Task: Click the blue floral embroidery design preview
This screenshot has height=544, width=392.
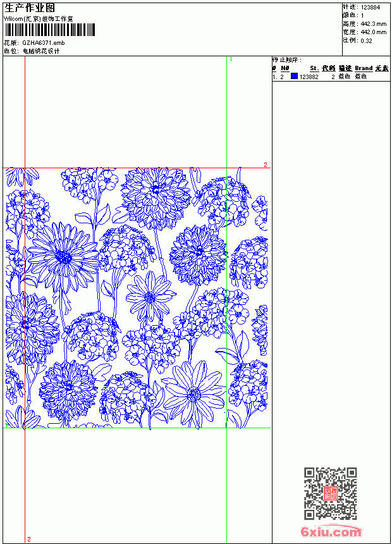Action: click(x=137, y=298)
